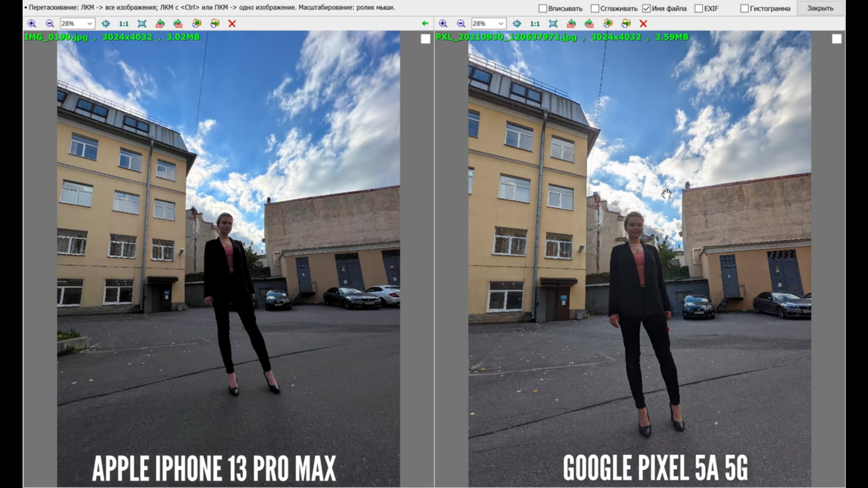Move the right image to folder
The width and height of the screenshot is (868, 488).
626,23
